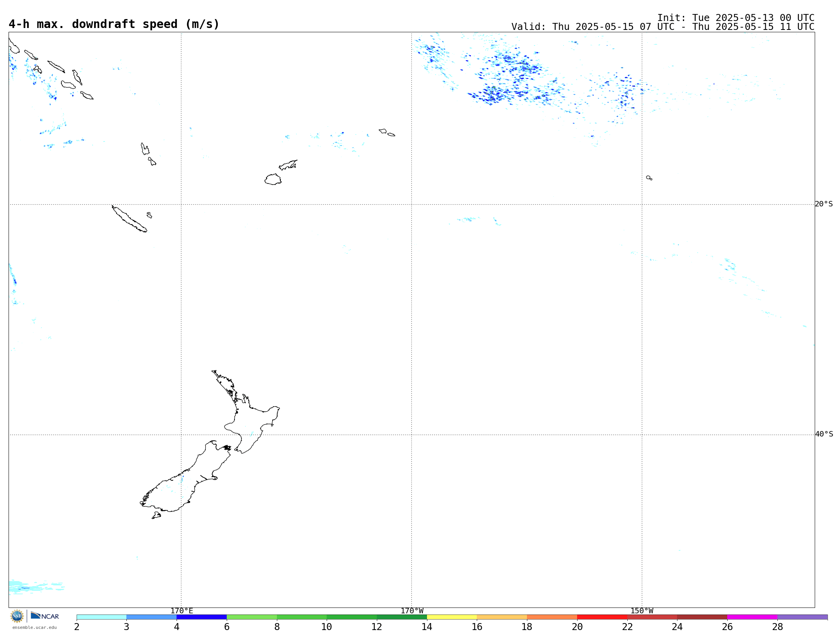Click the title '4-h max. downdraft speed (m/s)'

(x=114, y=24)
